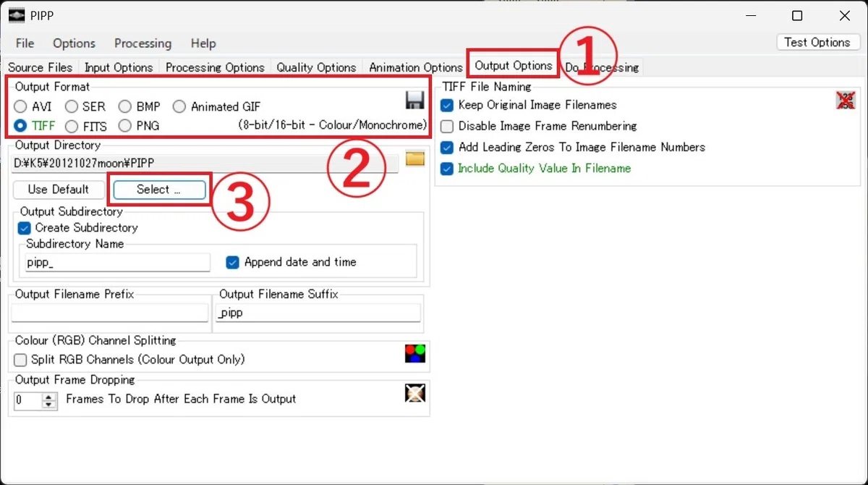Switch to the Quality Options tab

point(316,67)
